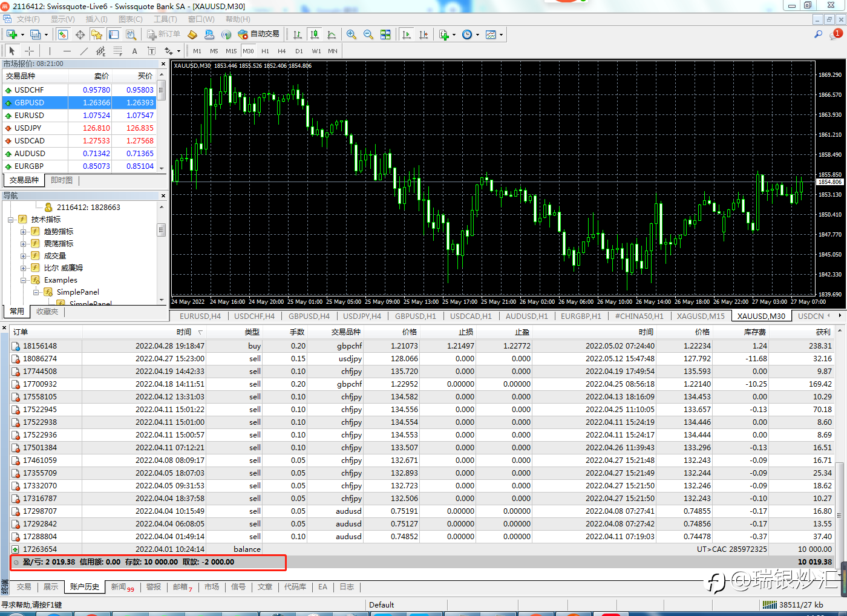
Task: Switch chart to candlestick mode
Action: tap(314, 34)
